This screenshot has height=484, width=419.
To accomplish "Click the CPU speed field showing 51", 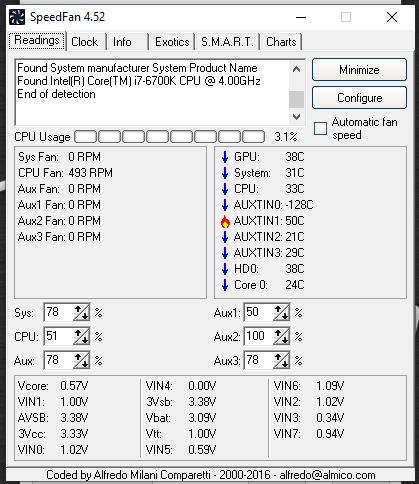I will [59, 336].
